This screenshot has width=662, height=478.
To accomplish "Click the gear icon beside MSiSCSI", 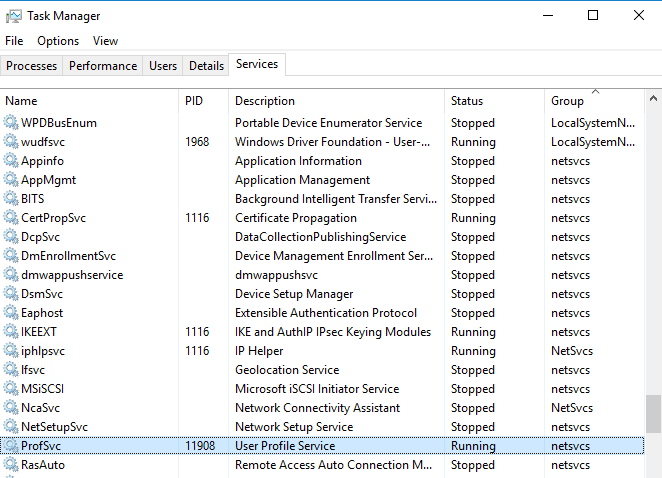I will [11, 388].
